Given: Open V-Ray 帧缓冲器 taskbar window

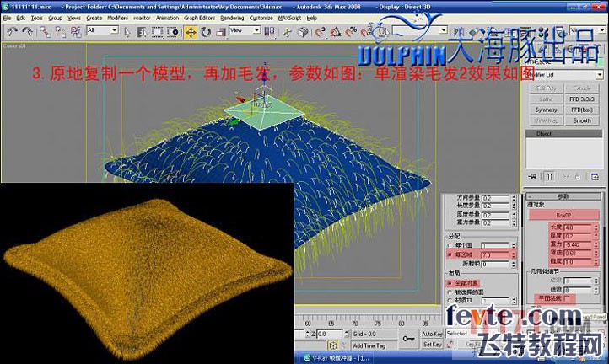Looking at the screenshot, I should point(337,358).
